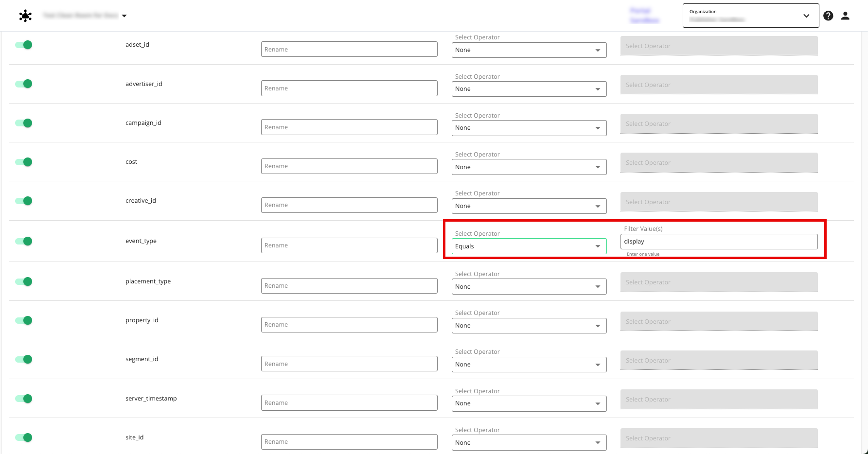Screen dimensions: 868x454
Task: Click the blurred link in the header
Action: (x=644, y=16)
